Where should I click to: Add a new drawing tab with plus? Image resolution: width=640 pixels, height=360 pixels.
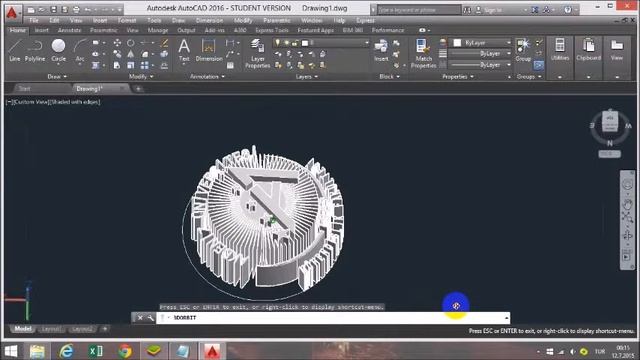pyautogui.click(x=138, y=89)
